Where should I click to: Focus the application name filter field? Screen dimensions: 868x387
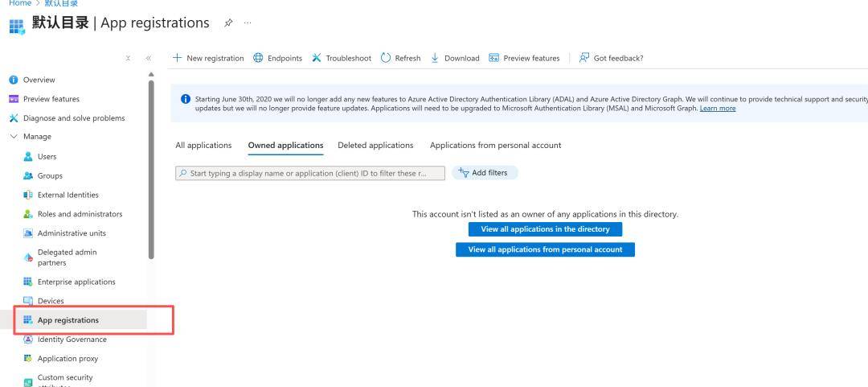310,173
